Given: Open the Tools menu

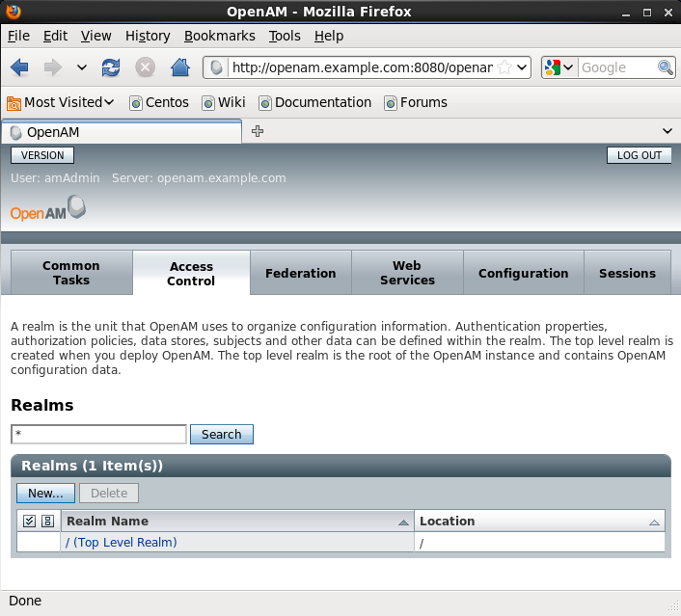Looking at the screenshot, I should [x=285, y=36].
